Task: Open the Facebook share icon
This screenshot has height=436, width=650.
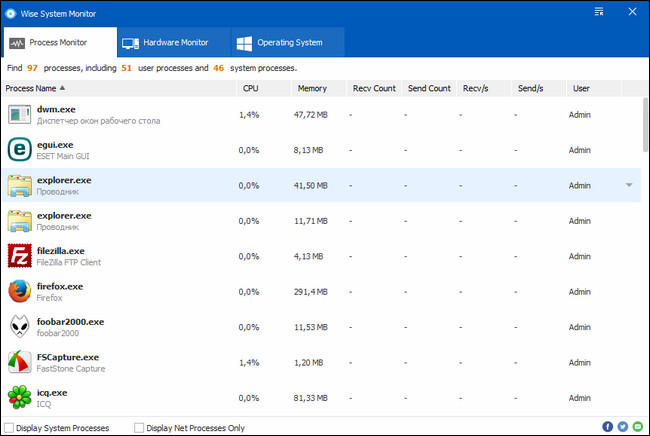Action: (x=608, y=427)
